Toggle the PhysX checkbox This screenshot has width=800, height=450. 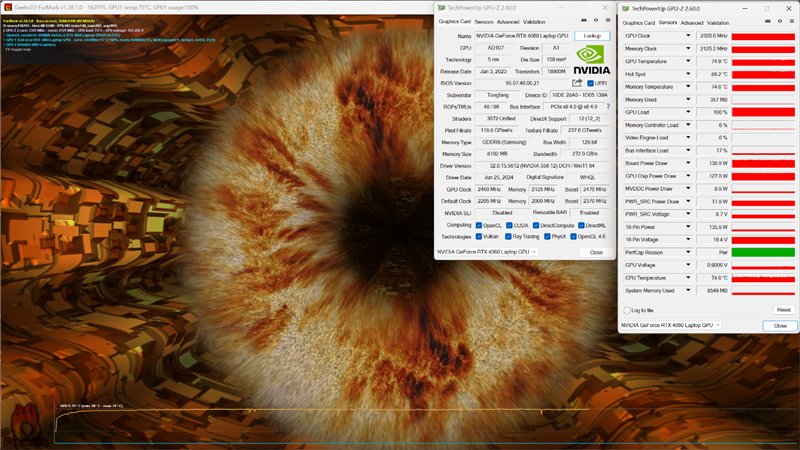[547, 236]
